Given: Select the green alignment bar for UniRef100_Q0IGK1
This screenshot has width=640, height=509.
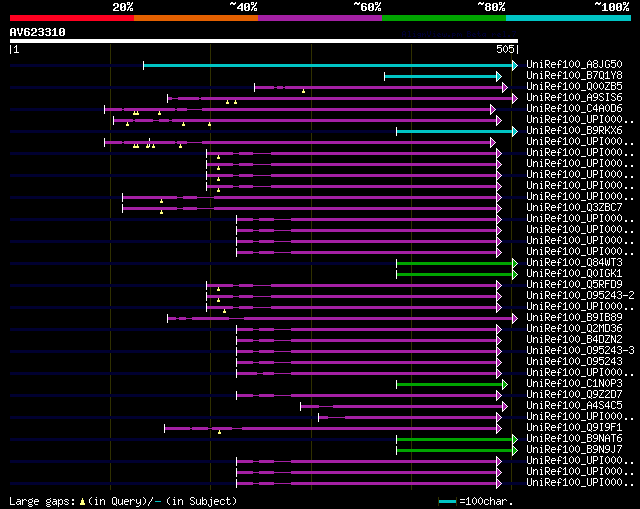Looking at the screenshot, I should click(457, 275).
